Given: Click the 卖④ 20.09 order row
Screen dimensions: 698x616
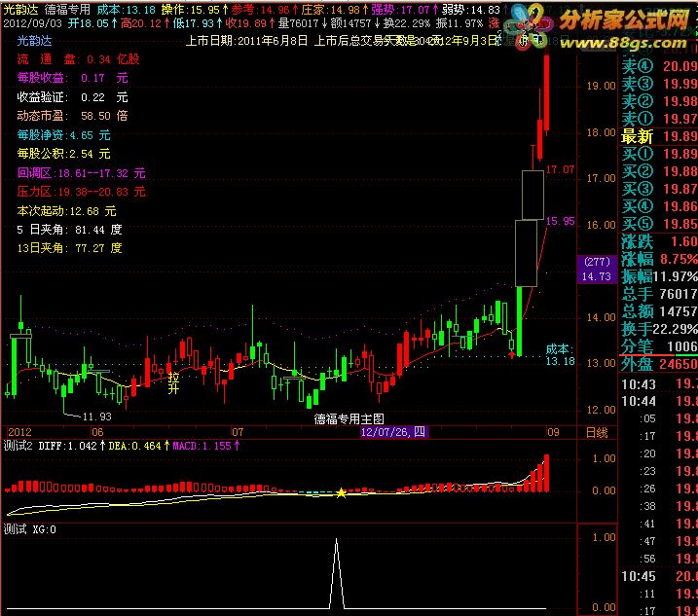Looking at the screenshot, I should [659, 66].
